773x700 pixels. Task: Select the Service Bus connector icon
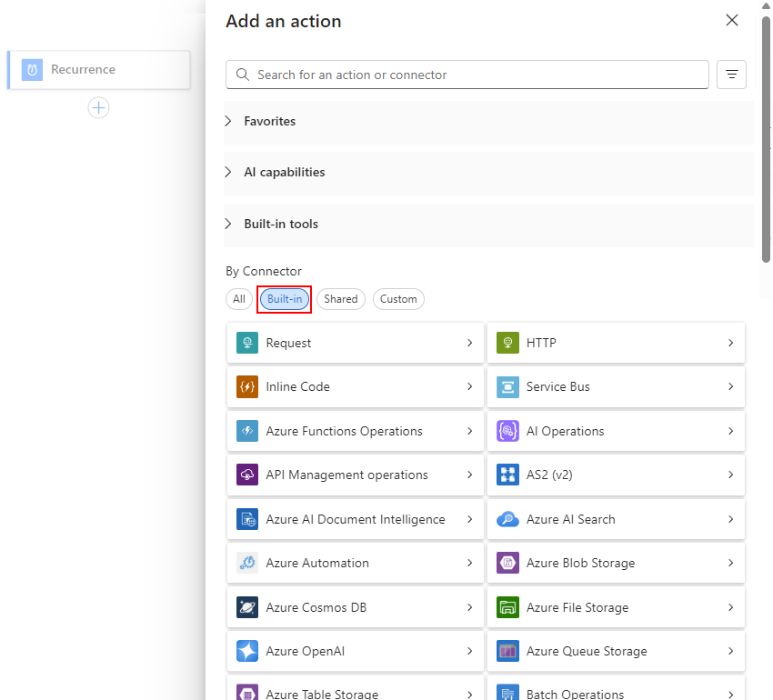click(507, 386)
